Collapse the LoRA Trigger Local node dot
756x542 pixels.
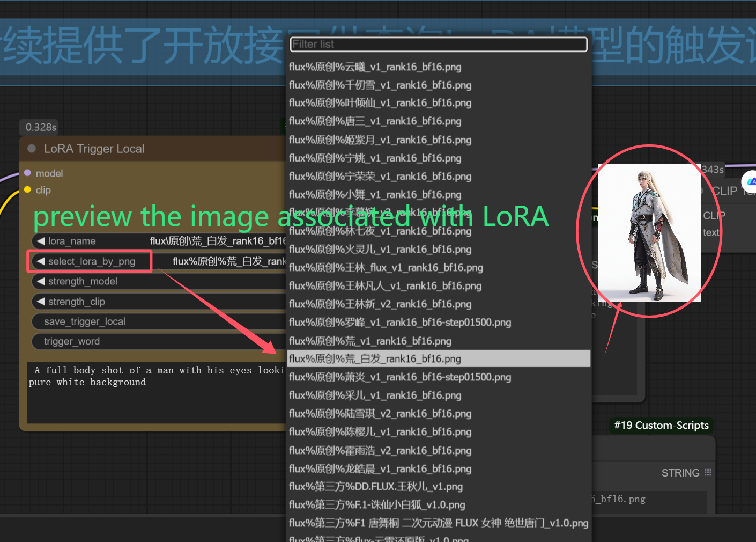click(32, 149)
